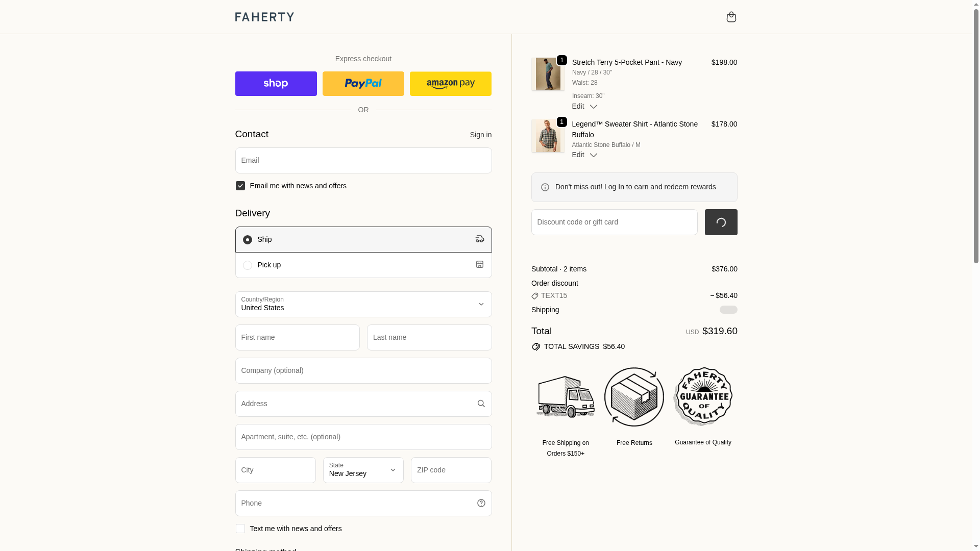The width and height of the screenshot is (980, 551).
Task: Expand Edit for Stretch Terry Pant
Action: point(584,106)
